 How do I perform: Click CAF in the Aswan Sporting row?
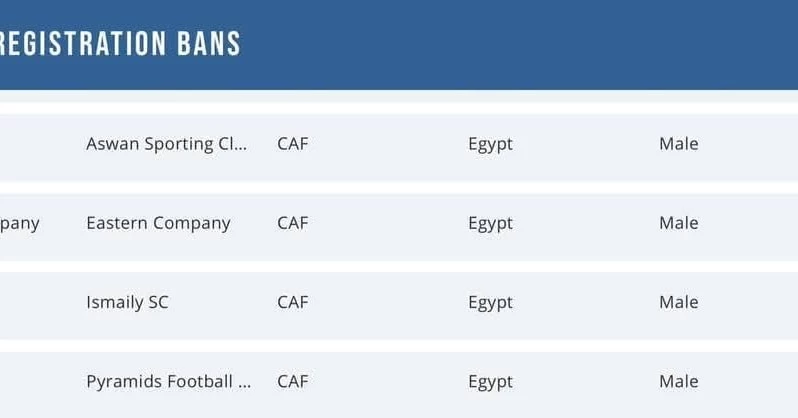point(293,144)
